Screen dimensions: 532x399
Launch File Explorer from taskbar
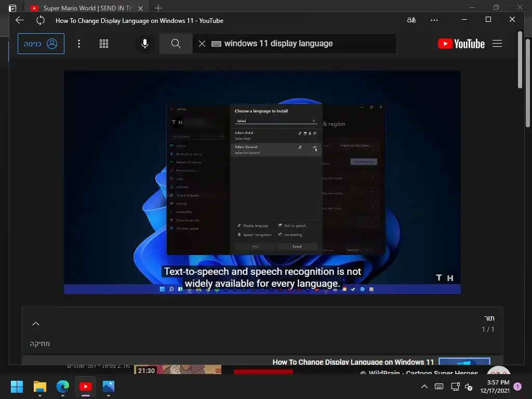tap(39, 387)
